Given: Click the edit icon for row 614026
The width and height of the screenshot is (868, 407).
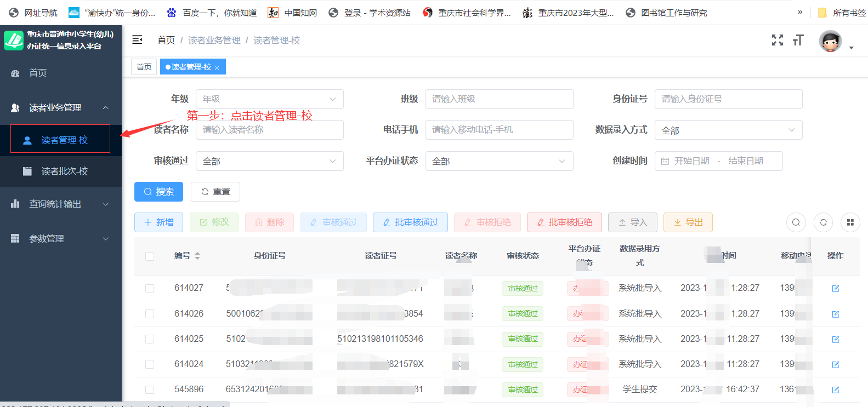Looking at the screenshot, I should coord(836,314).
